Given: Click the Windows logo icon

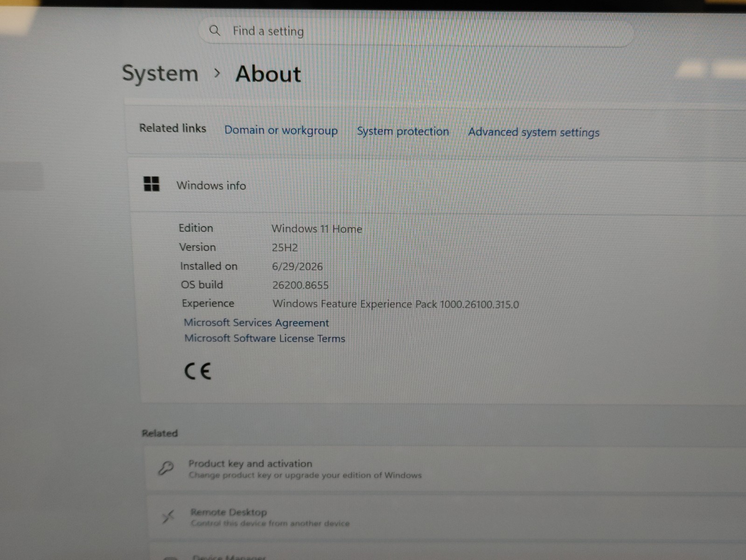Looking at the screenshot, I should pyautogui.click(x=151, y=184).
